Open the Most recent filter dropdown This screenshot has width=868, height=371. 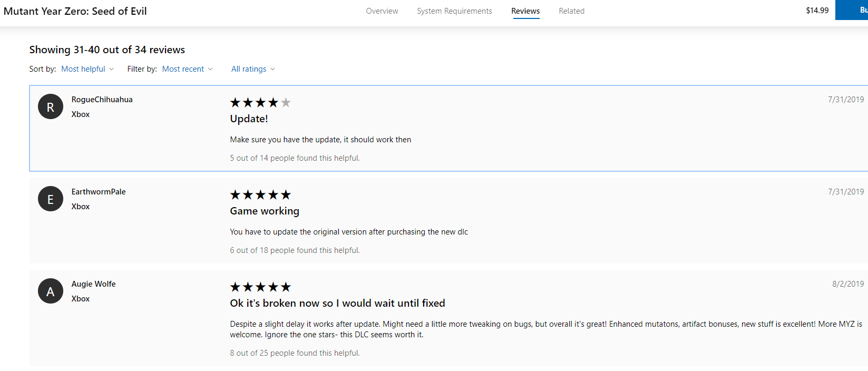tap(187, 69)
